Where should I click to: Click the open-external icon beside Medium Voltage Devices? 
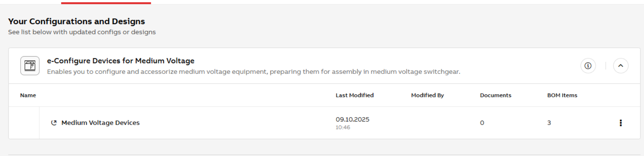point(54,123)
